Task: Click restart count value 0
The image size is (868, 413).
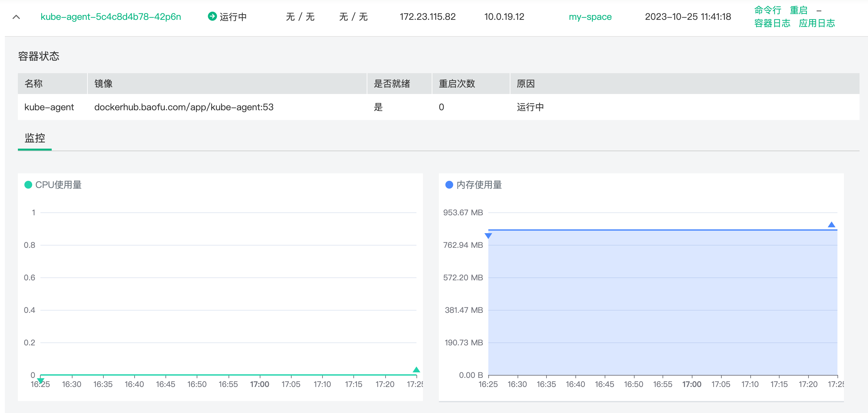Action: [441, 107]
